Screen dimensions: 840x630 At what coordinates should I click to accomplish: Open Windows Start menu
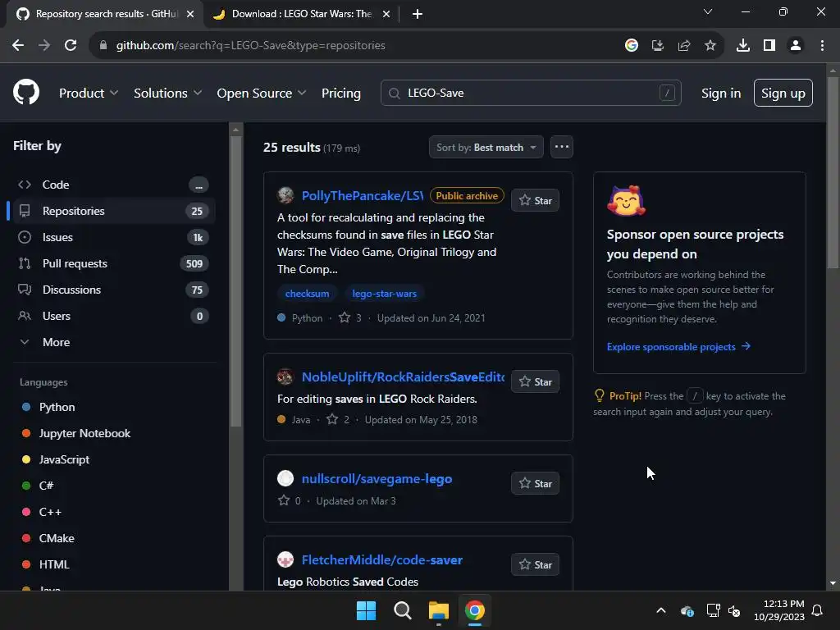(x=367, y=610)
